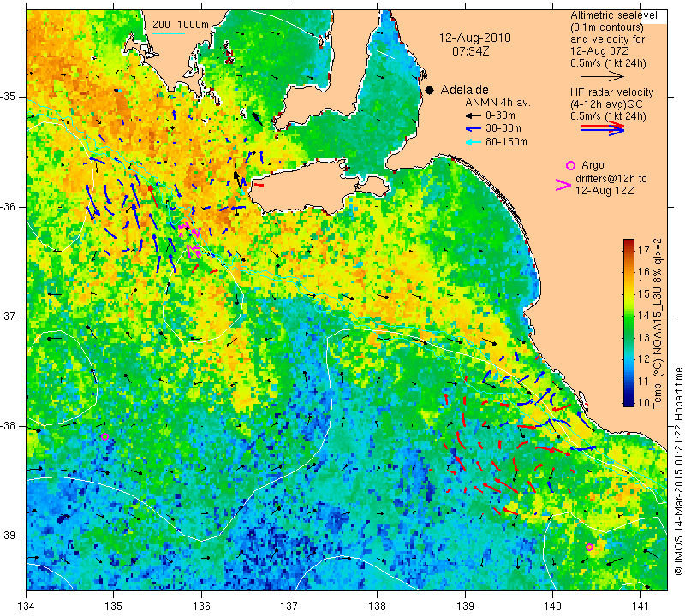Click the magenta drifter track markers near 136E
685x616 pixels.
pos(190,240)
